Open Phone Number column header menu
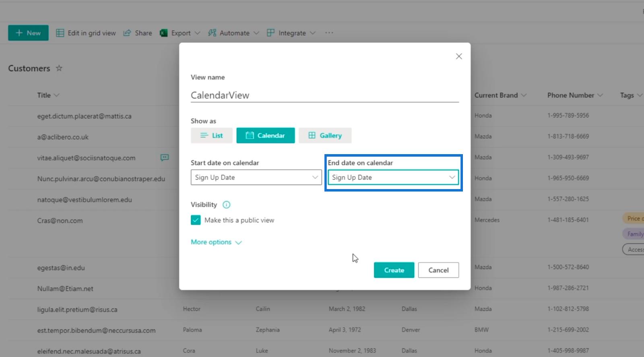Viewport: 644px width, 357px height. [x=575, y=95]
